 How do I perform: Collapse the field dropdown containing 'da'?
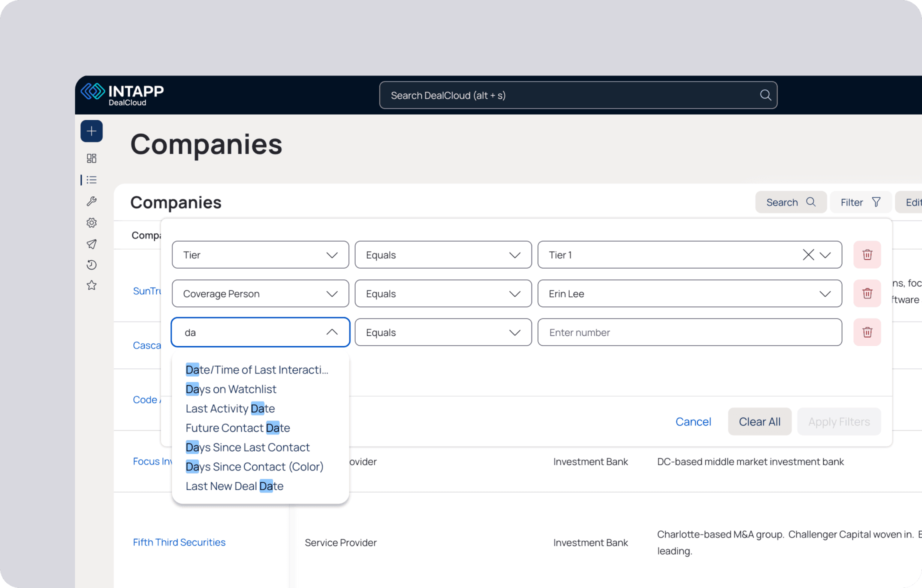click(332, 332)
